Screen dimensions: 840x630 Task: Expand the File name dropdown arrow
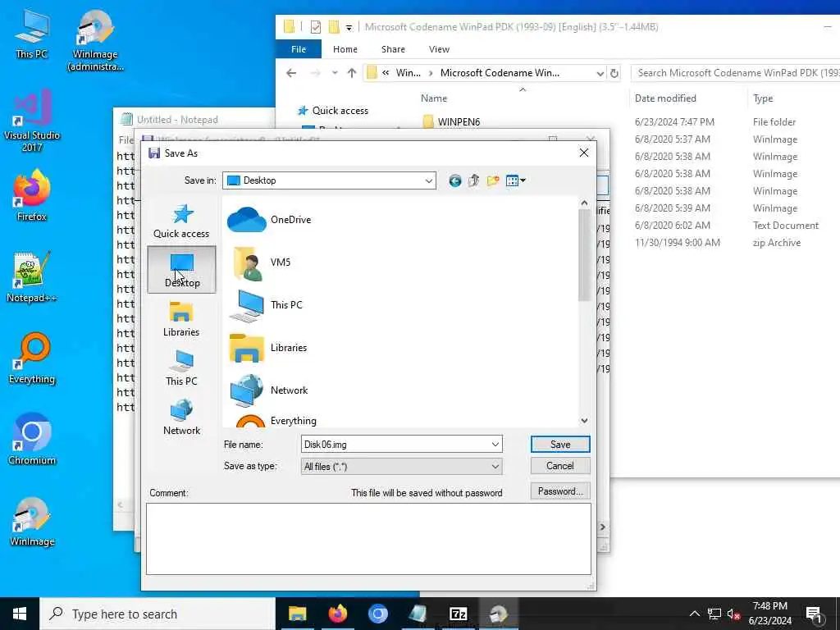click(495, 445)
